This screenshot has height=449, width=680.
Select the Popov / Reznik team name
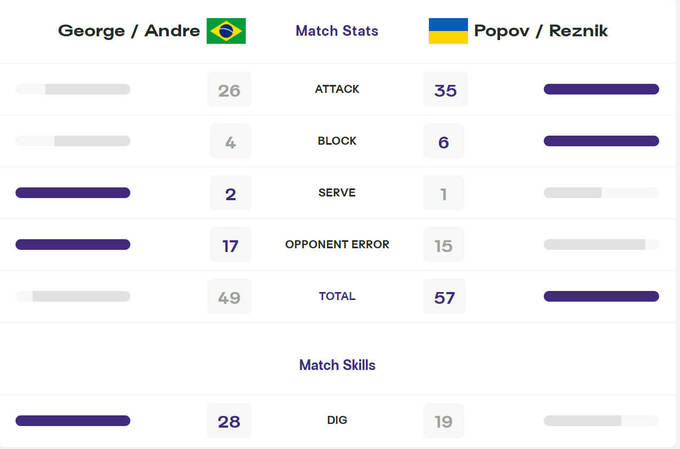click(543, 31)
